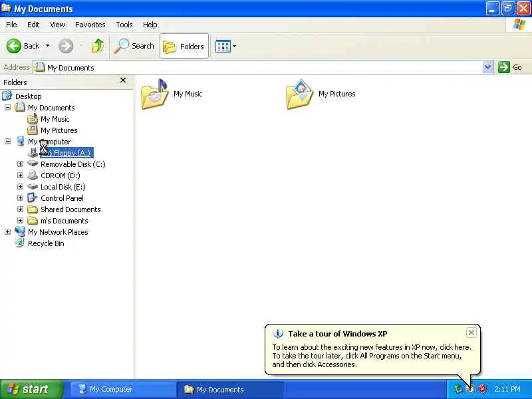Select the Recycle Bin icon
The height and width of the screenshot is (399, 532).
point(20,243)
